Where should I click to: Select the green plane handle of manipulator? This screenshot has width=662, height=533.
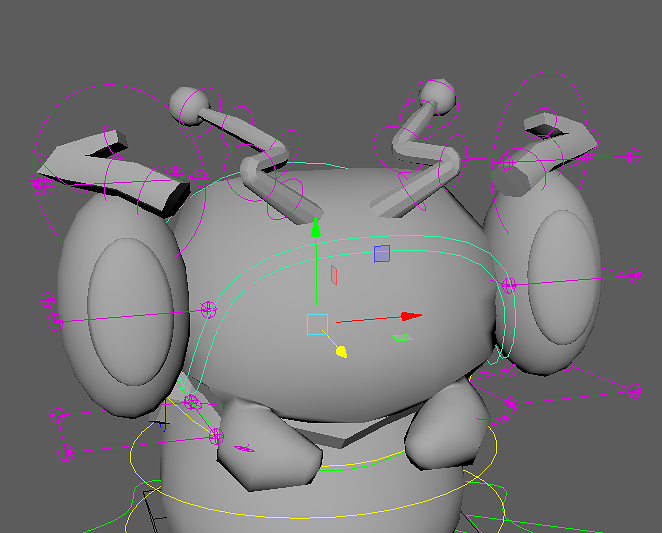click(x=402, y=337)
